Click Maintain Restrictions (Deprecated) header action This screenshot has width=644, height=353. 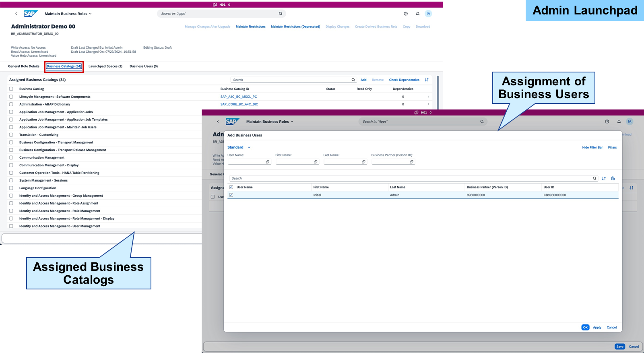[295, 27]
